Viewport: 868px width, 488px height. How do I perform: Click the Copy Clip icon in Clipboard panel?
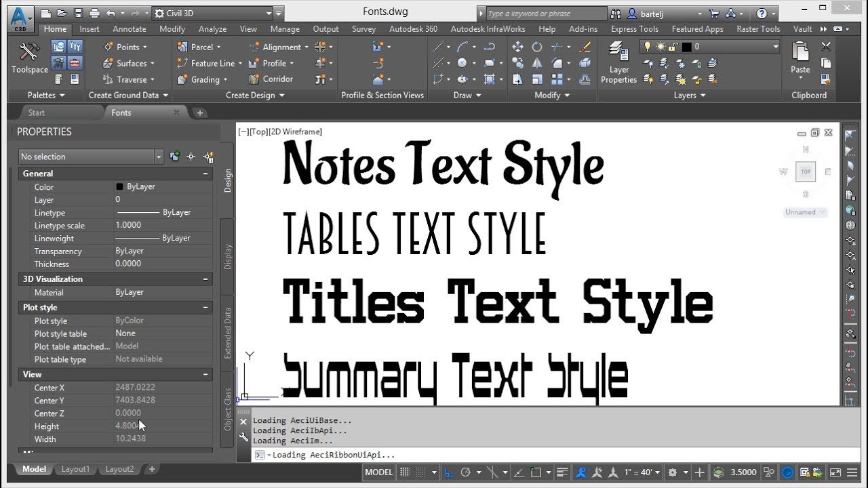tap(825, 63)
